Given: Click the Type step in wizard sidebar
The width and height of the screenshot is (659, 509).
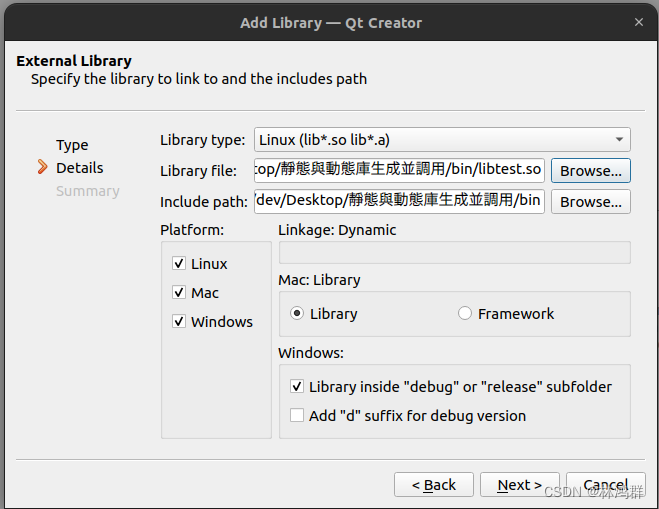Looking at the screenshot, I should [x=72, y=145].
